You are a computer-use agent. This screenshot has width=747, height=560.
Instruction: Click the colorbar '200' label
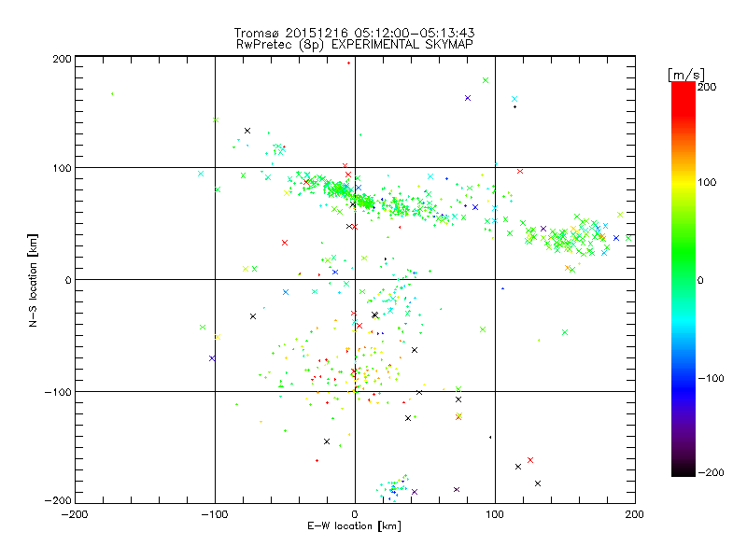click(707, 87)
